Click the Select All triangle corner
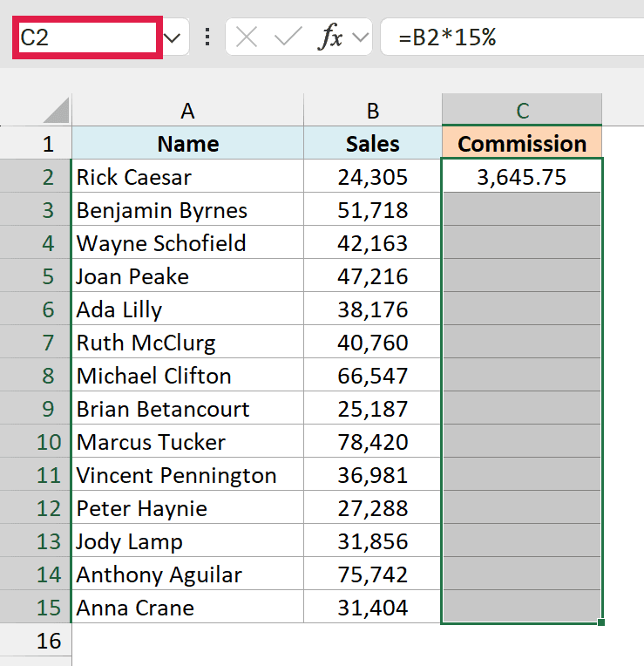644x666 pixels. [x=56, y=110]
